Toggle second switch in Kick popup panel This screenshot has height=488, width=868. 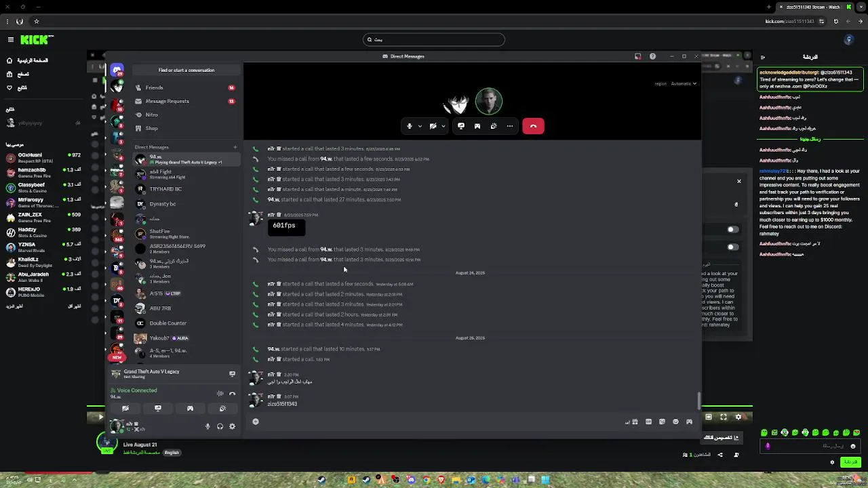click(x=732, y=247)
